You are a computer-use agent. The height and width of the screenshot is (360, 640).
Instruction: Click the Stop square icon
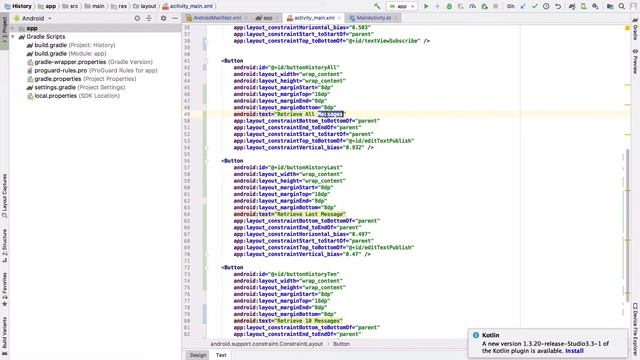[496, 6]
